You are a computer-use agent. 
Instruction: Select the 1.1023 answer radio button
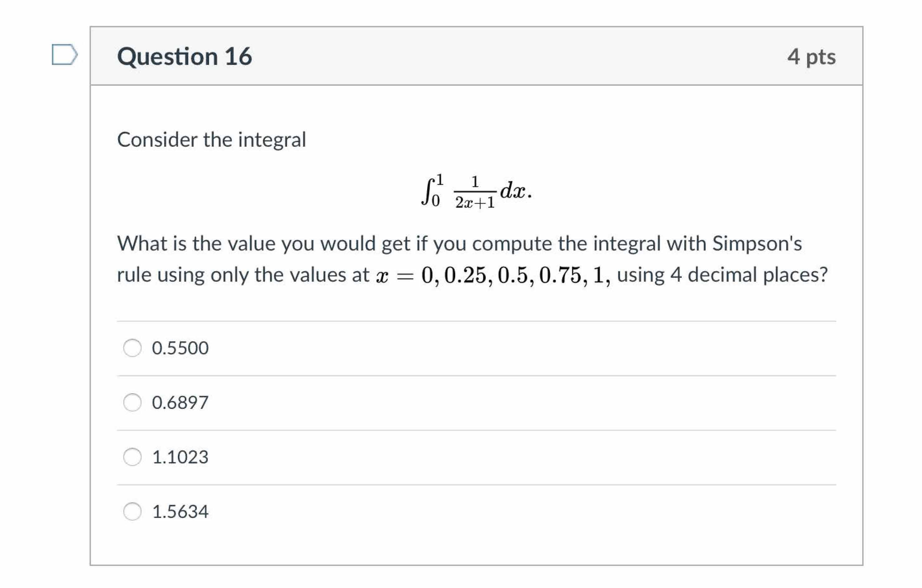pyautogui.click(x=132, y=456)
